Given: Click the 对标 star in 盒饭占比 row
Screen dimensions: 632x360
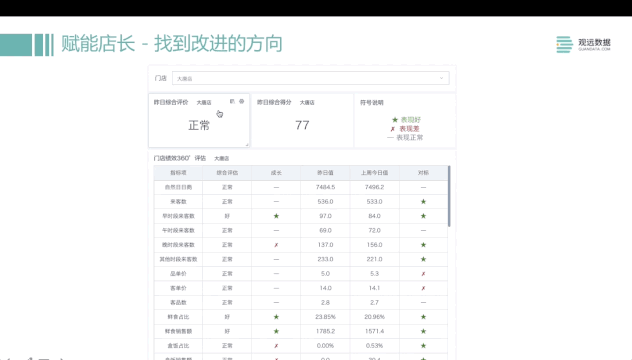Looking at the screenshot, I should pos(423,346).
